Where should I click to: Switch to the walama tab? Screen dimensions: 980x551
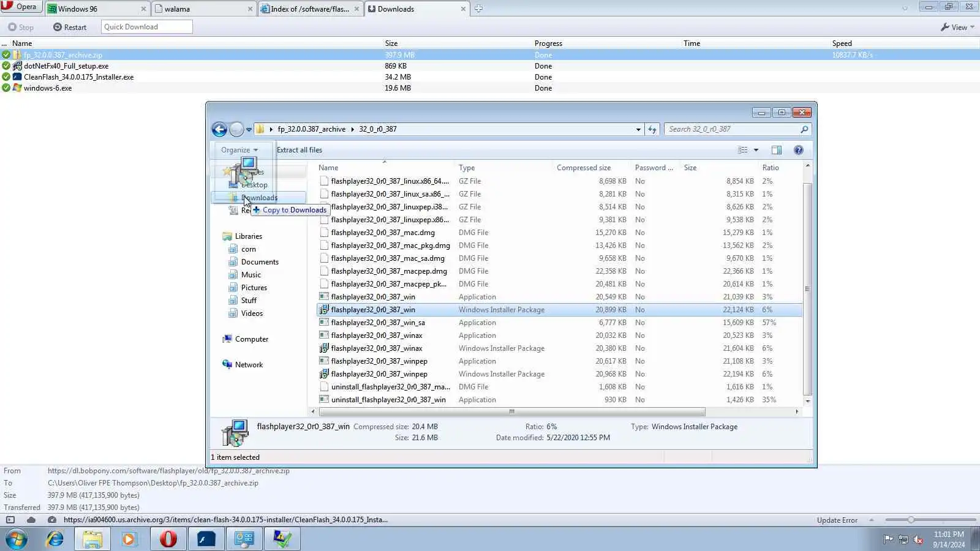(x=204, y=9)
